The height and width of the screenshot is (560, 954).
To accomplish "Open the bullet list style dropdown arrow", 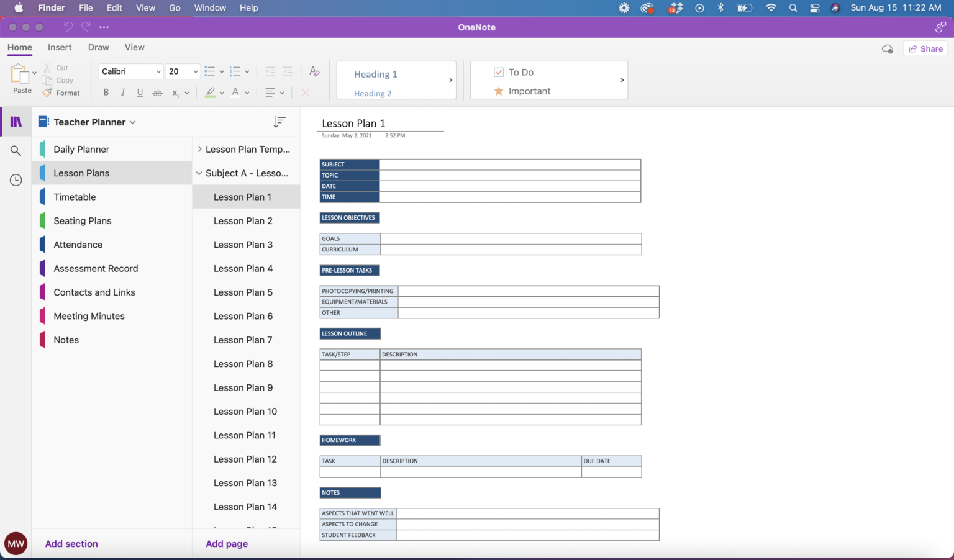I will (222, 71).
